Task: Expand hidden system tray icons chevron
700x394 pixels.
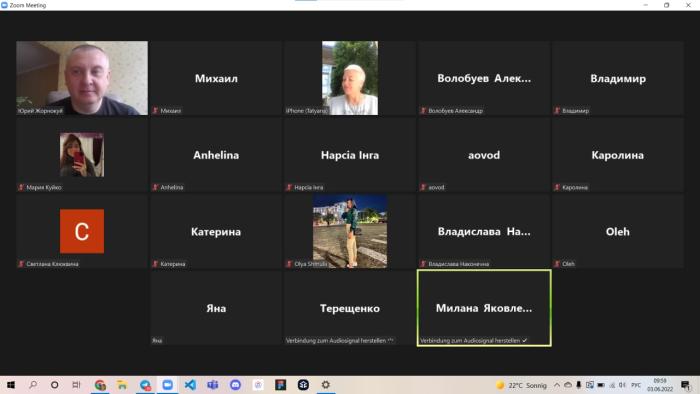Action: (x=557, y=385)
